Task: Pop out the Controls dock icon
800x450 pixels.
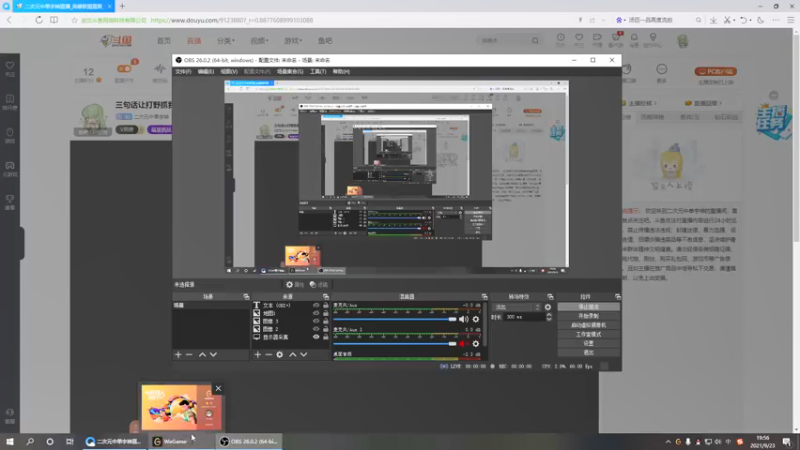Action: point(617,296)
